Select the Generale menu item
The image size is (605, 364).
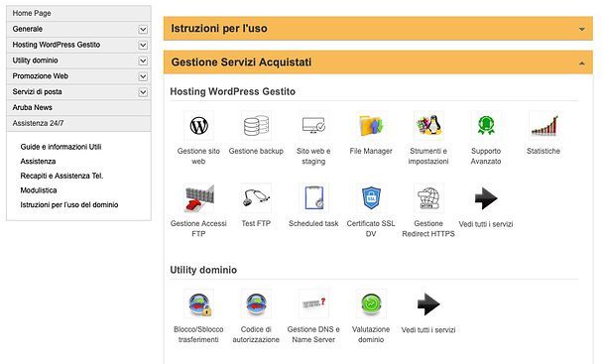click(x=78, y=29)
